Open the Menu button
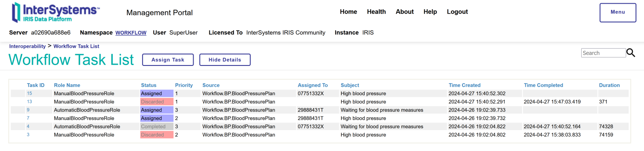 618,12
